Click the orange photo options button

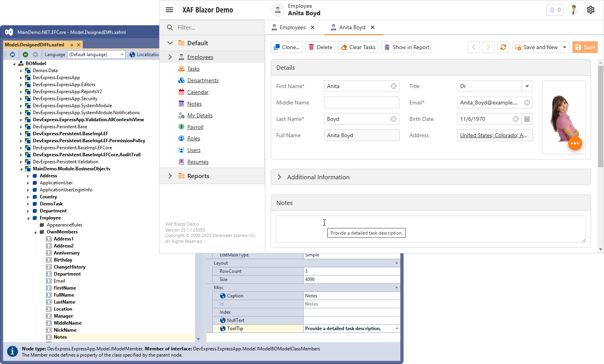(x=575, y=143)
